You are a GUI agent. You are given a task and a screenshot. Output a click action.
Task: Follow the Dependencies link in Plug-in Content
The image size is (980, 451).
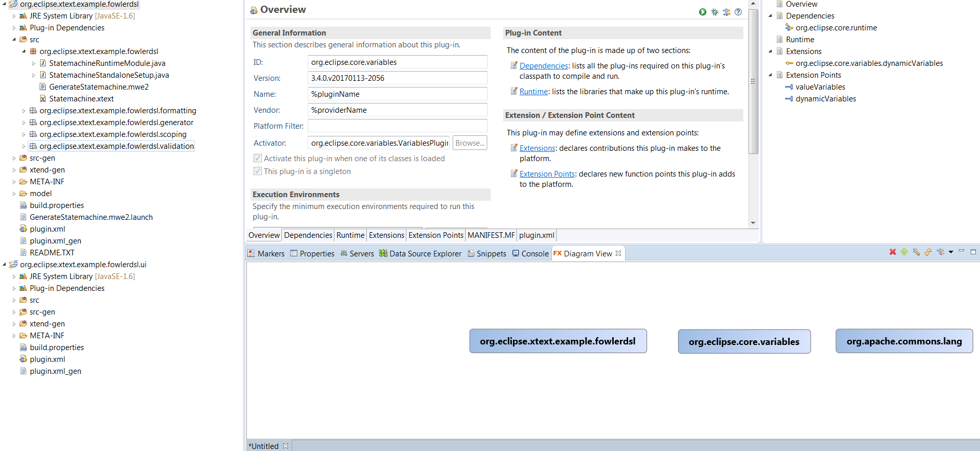(544, 66)
